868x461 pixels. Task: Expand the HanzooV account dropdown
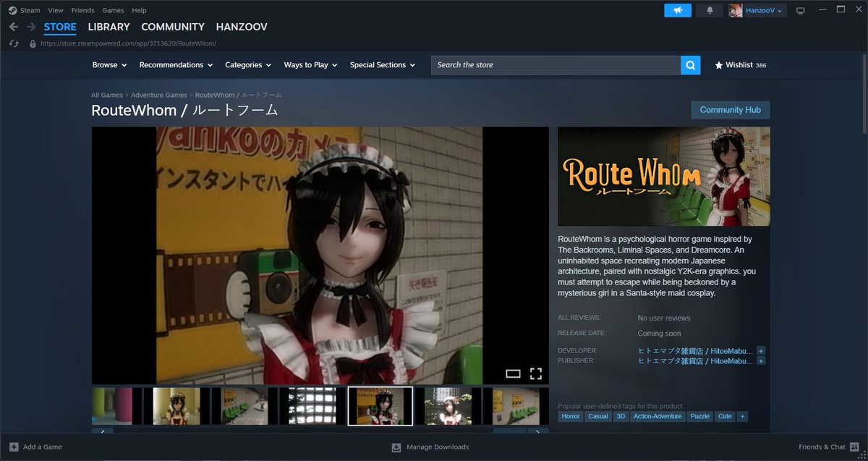point(765,10)
